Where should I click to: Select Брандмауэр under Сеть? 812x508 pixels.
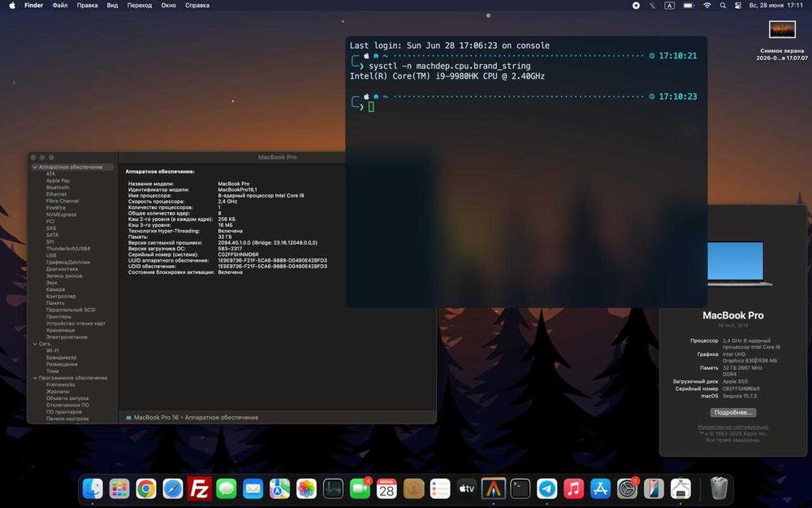coord(61,358)
